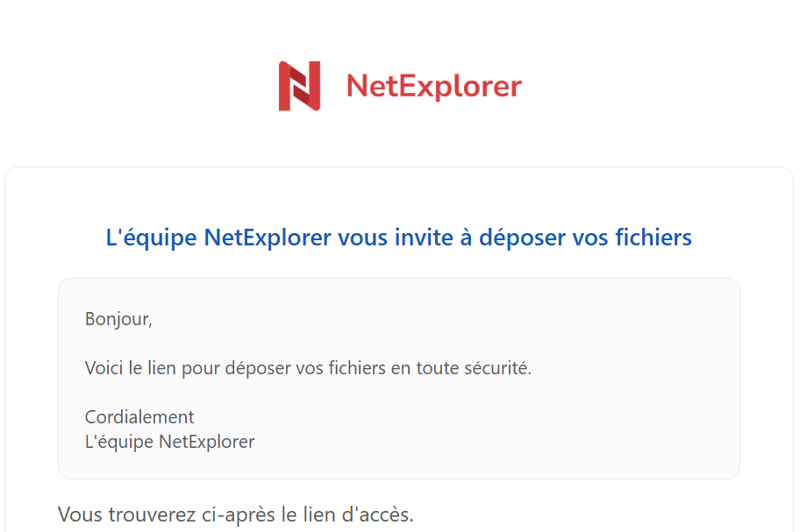The width and height of the screenshot is (800, 532).
Task: Click L'équipe at the start of the heading
Action: 151,238
